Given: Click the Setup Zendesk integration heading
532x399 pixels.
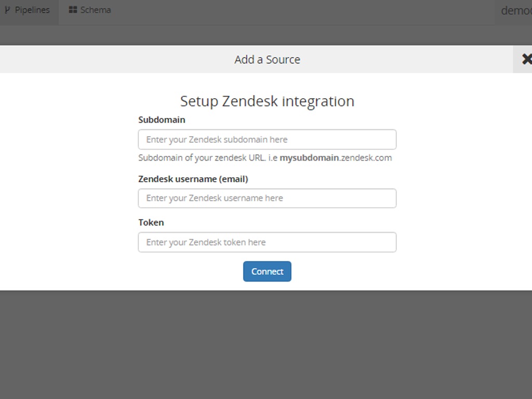Looking at the screenshot, I should 267,101.
